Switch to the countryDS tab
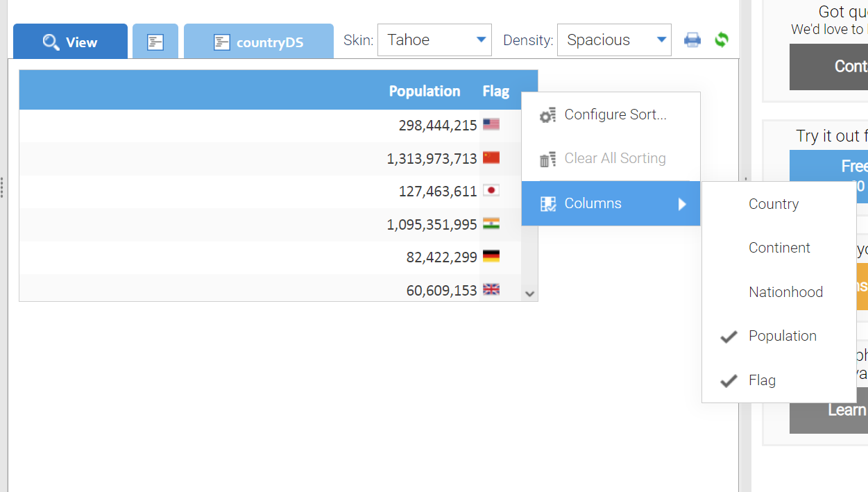This screenshot has width=868, height=492. (x=259, y=42)
